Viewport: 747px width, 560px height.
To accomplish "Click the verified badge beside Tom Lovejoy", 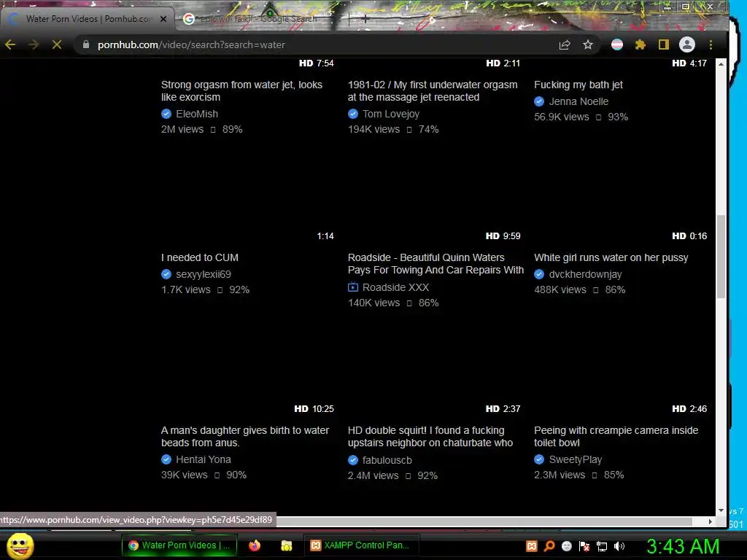I will (353, 114).
